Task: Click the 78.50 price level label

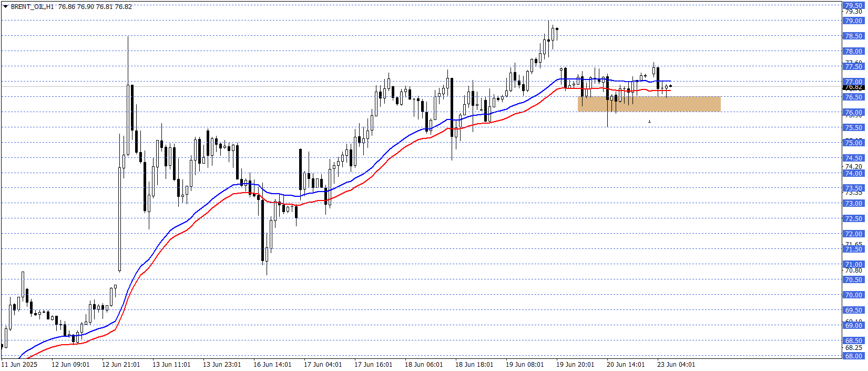Action: point(854,36)
